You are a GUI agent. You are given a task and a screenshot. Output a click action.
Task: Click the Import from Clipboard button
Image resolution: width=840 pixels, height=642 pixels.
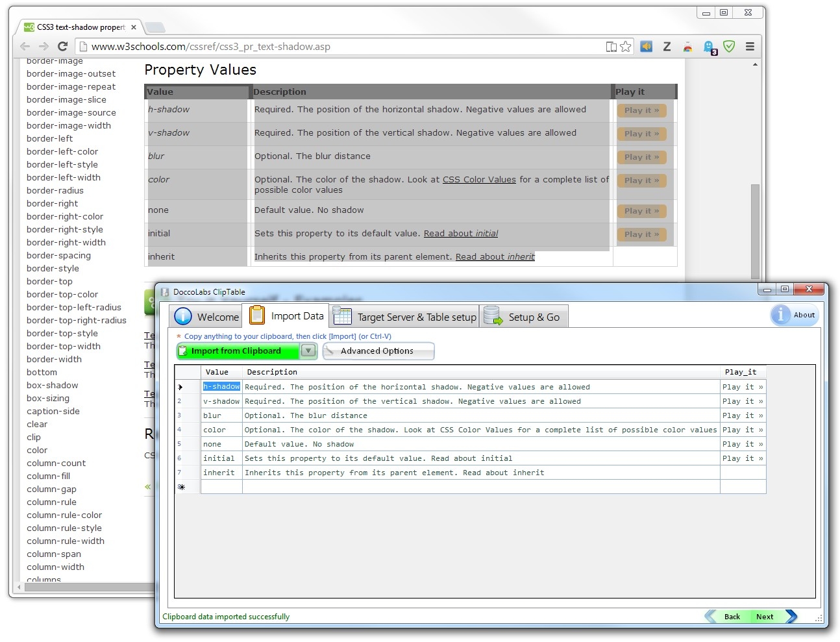tap(237, 351)
